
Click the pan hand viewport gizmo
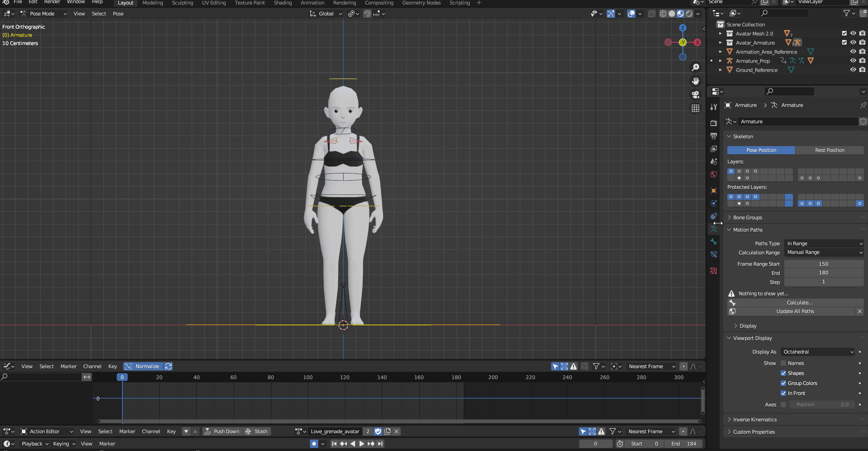click(x=695, y=81)
